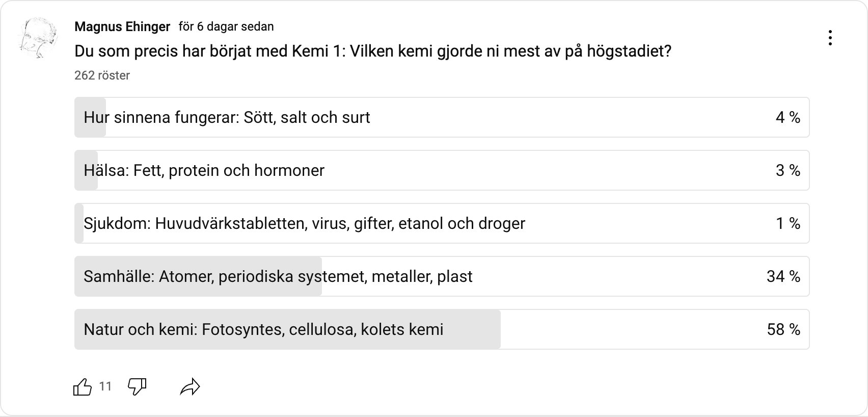
Task: Click the '58 %' percentage label
Action: click(x=783, y=329)
